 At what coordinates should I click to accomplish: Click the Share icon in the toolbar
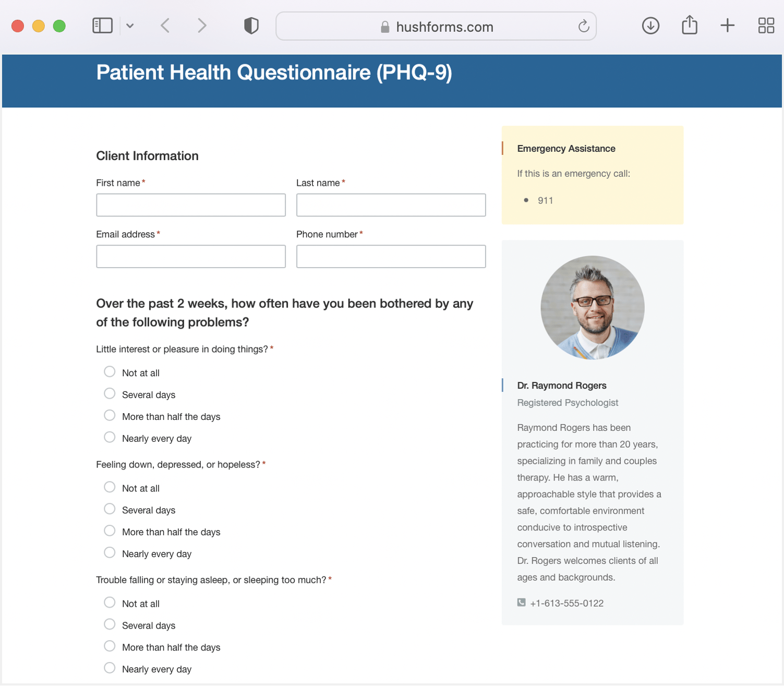tap(689, 25)
